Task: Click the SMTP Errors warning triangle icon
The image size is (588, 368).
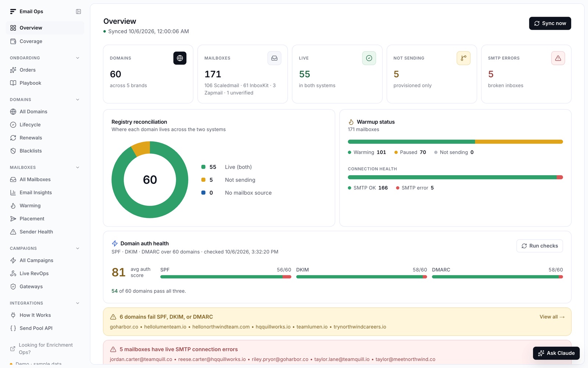Action: pos(558,58)
